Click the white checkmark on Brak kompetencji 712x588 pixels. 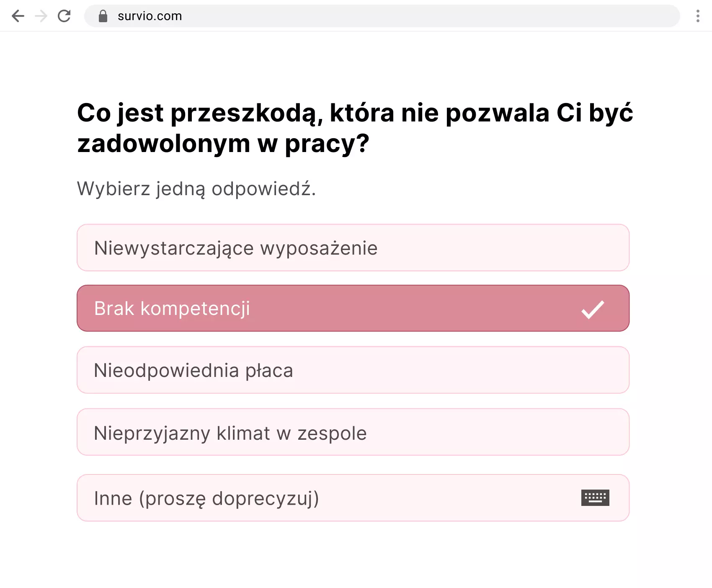click(x=592, y=309)
